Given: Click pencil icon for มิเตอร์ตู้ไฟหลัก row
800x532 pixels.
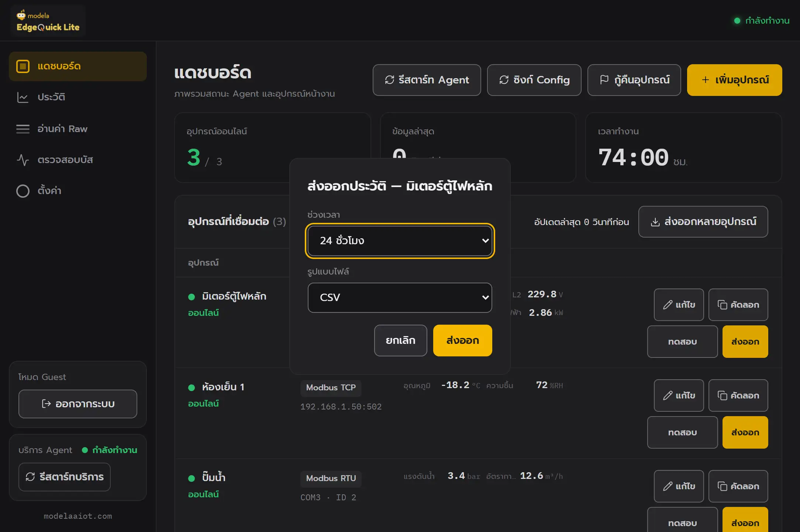Looking at the screenshot, I should (668, 305).
